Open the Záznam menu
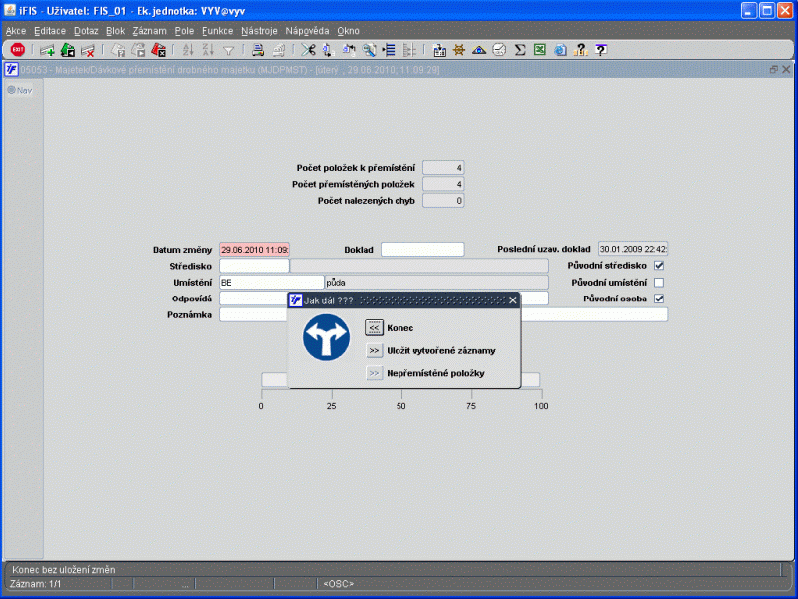798x599 pixels. 149,31
